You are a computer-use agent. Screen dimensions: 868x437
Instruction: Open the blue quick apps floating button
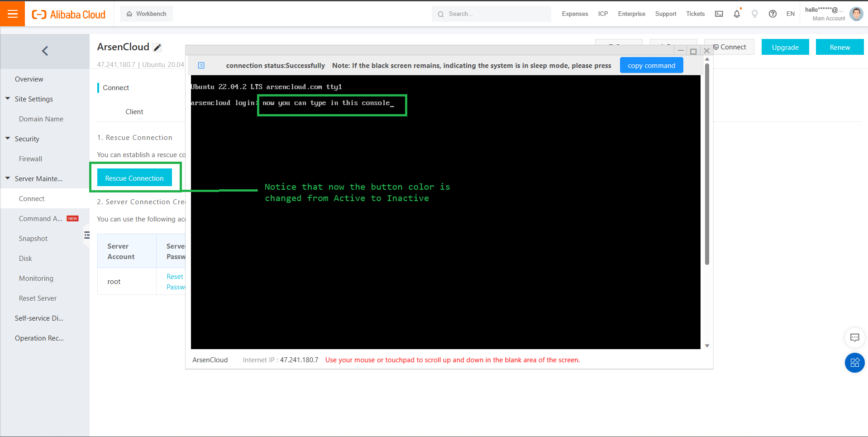coord(854,363)
